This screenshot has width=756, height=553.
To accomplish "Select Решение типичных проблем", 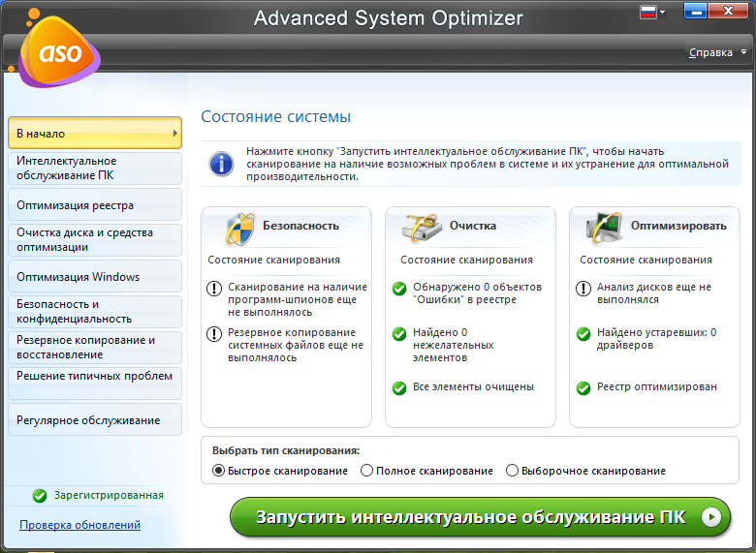I will click(95, 384).
